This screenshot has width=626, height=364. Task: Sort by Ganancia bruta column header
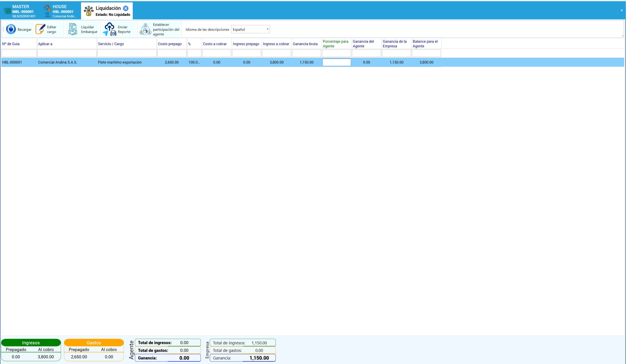(x=307, y=44)
